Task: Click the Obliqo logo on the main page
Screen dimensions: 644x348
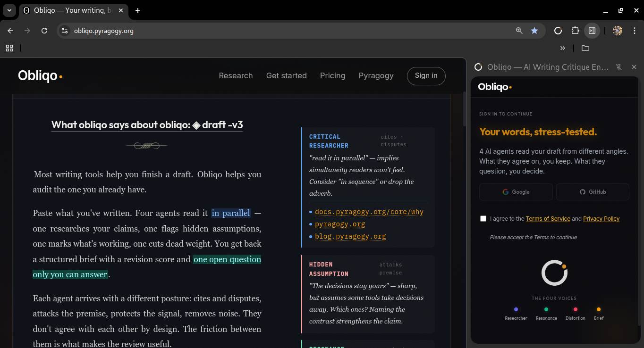Action: tap(40, 75)
